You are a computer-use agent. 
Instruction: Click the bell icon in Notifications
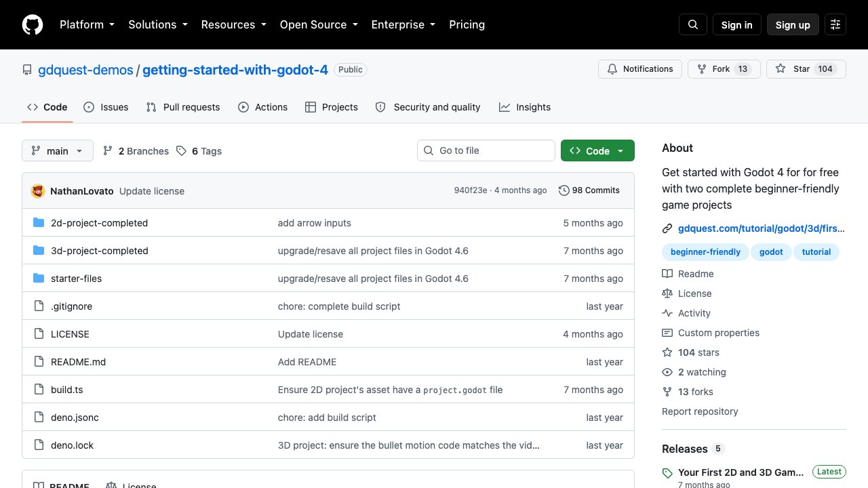pos(612,69)
